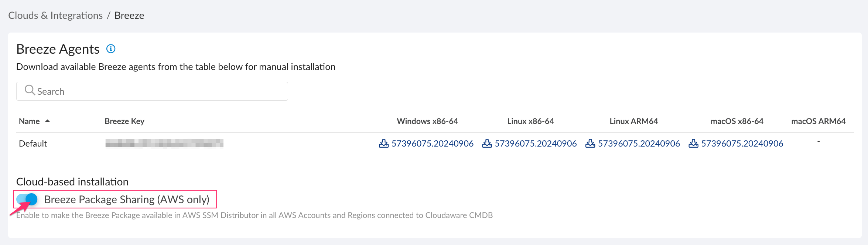Image resolution: width=868 pixels, height=245 pixels.
Task: Select the Default agent row
Action: (x=33, y=143)
